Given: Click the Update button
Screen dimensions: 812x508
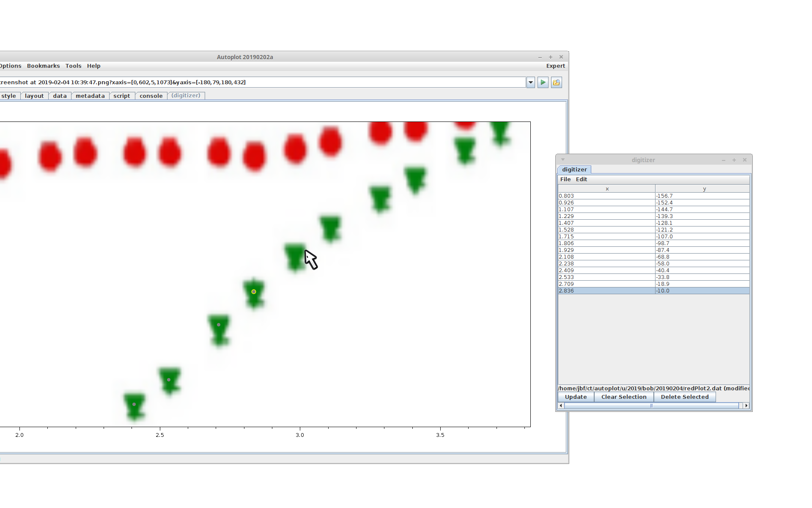Looking at the screenshot, I should (576, 397).
